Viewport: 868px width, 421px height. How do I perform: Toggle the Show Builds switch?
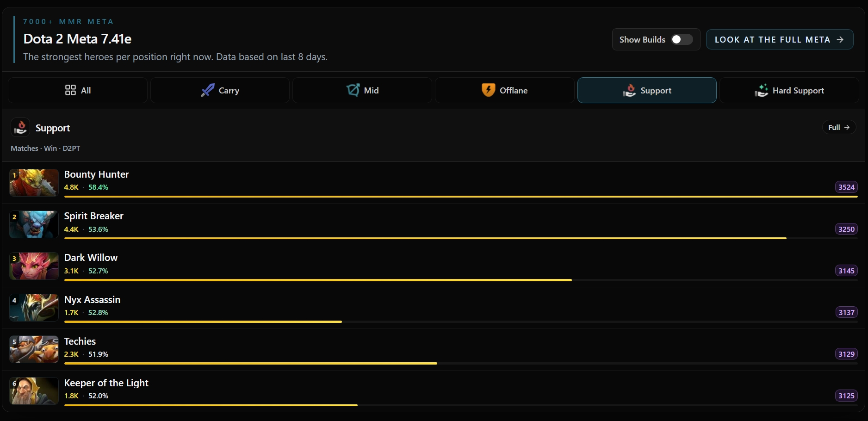(682, 40)
